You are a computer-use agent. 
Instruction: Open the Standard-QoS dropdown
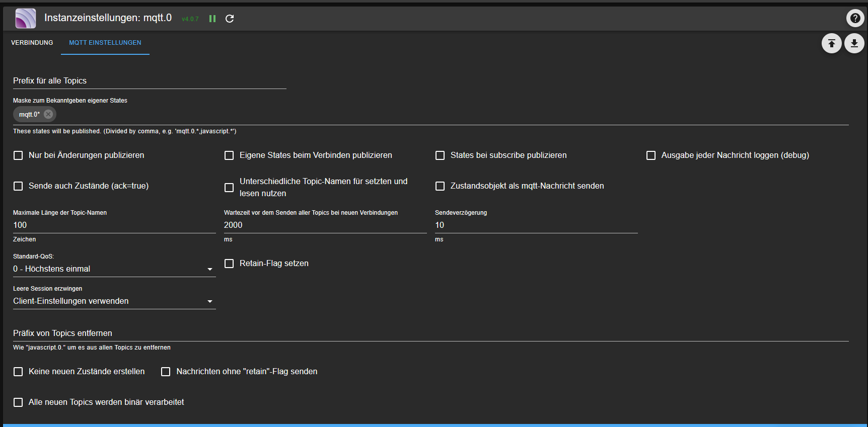(114, 269)
